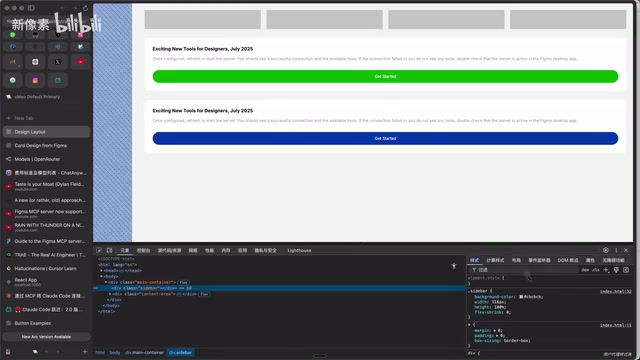The width and height of the screenshot is (640, 360).
Task: Open the 网络 (Network) DevTools tab
Action: coord(193,250)
